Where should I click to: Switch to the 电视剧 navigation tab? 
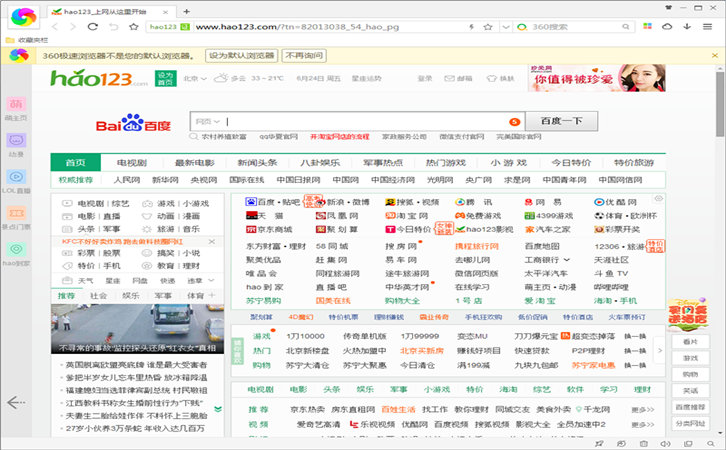tap(131, 162)
